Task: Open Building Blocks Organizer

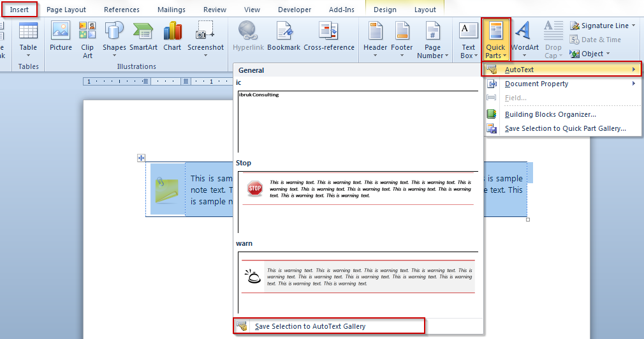Action: pyautogui.click(x=562, y=114)
